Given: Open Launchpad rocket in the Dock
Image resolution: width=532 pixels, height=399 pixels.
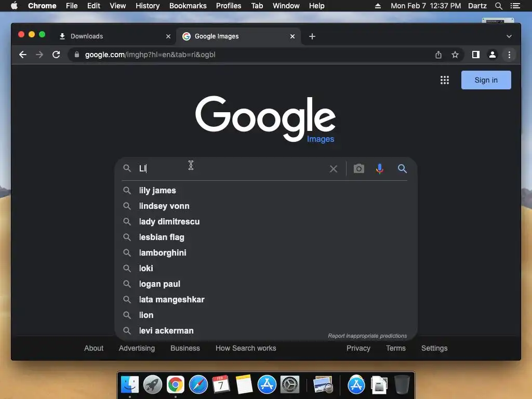Looking at the screenshot, I should 152,384.
